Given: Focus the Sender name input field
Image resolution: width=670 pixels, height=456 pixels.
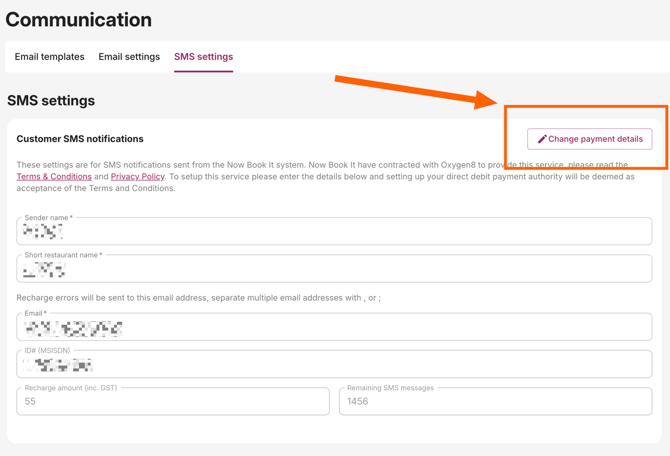Looking at the screenshot, I should (x=334, y=232).
